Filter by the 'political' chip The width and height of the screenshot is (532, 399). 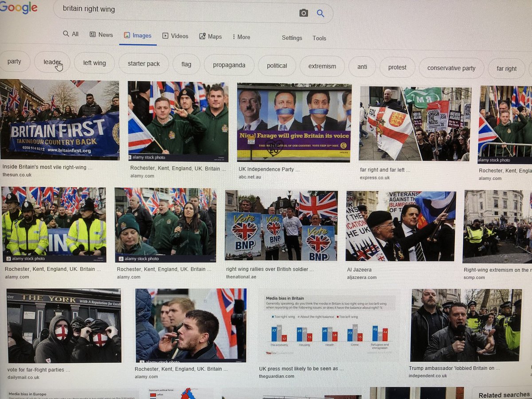pyautogui.click(x=277, y=66)
